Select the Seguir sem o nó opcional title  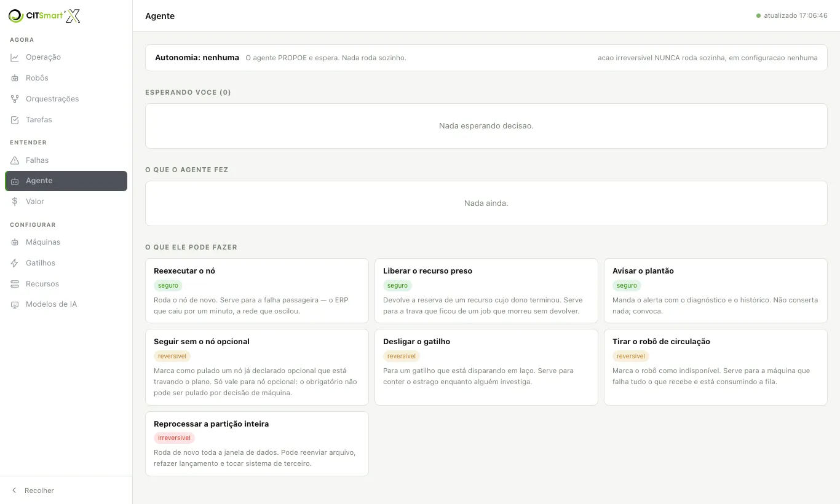click(x=202, y=342)
